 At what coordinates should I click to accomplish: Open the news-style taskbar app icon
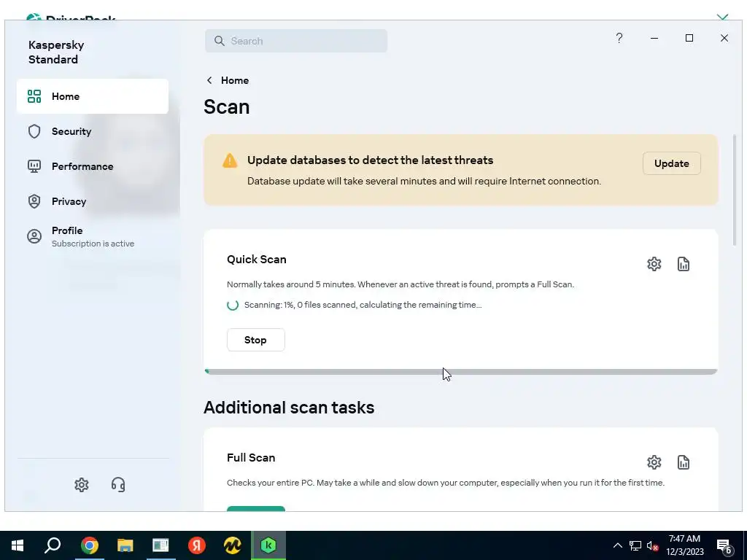[x=160, y=545]
